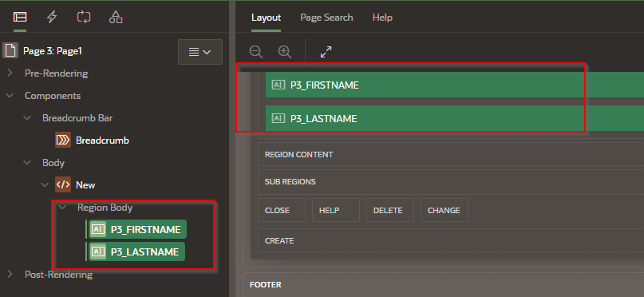This screenshot has height=297, width=644.
Task: Click the REGION CONTENT slot
Action: (451, 154)
